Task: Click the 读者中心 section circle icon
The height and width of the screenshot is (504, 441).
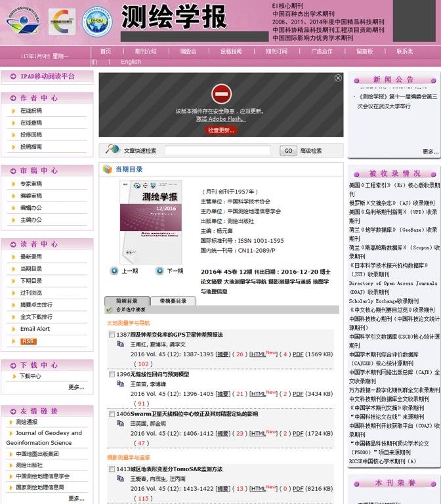Action: (13, 244)
